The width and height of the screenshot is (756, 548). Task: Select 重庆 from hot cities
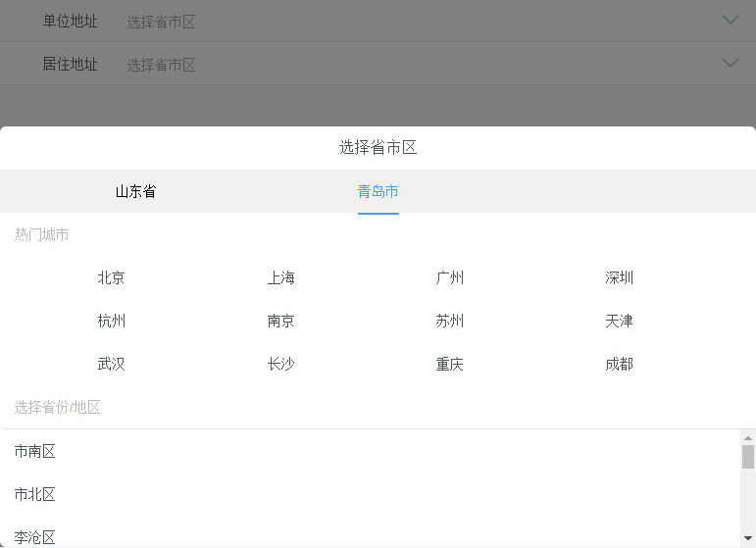coord(450,364)
